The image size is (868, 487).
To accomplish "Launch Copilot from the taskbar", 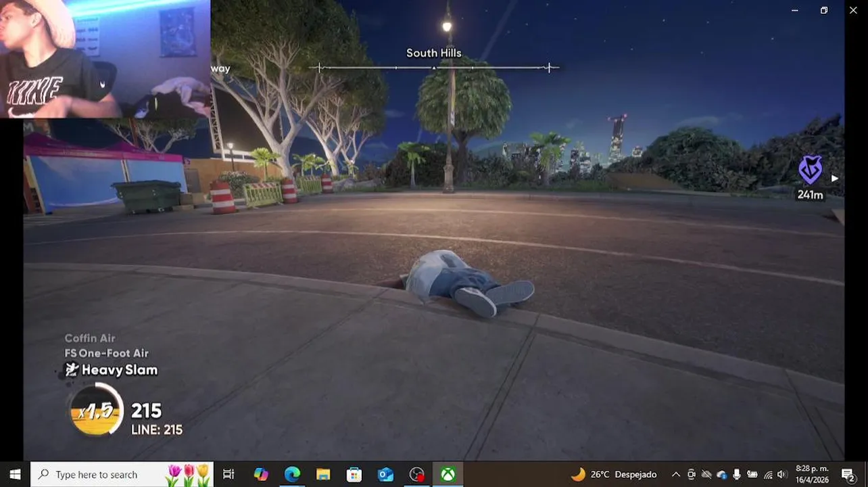I will [x=261, y=474].
